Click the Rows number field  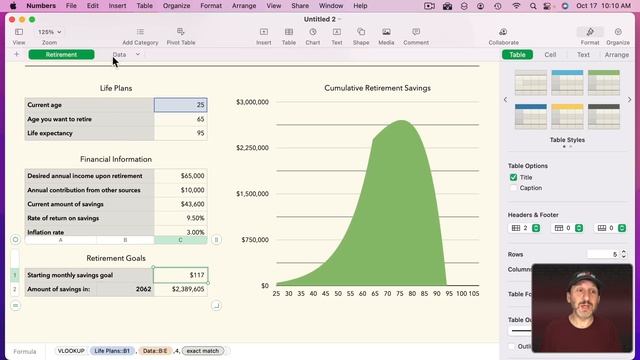pyautogui.click(x=603, y=254)
